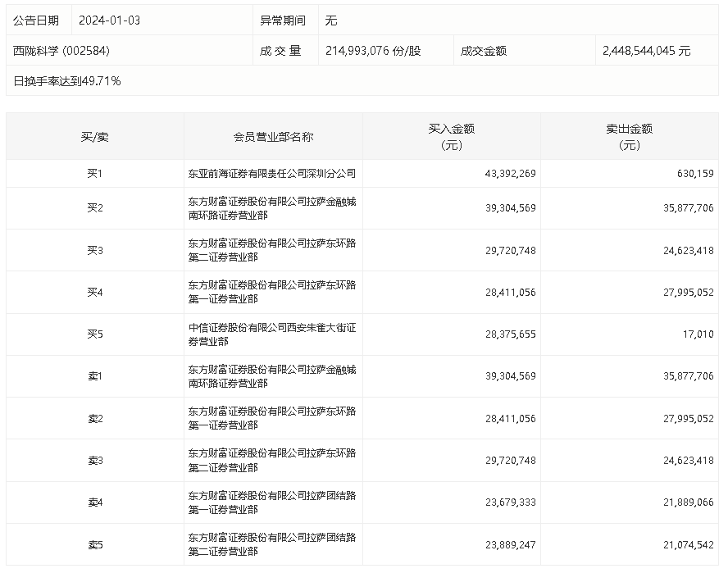Select the 卖1 row label

(x=95, y=376)
